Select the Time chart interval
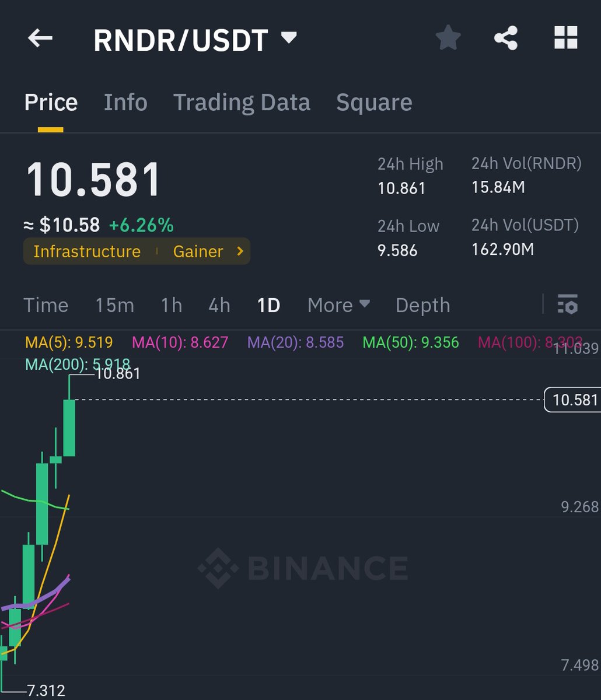This screenshot has height=700, width=601. [46, 305]
